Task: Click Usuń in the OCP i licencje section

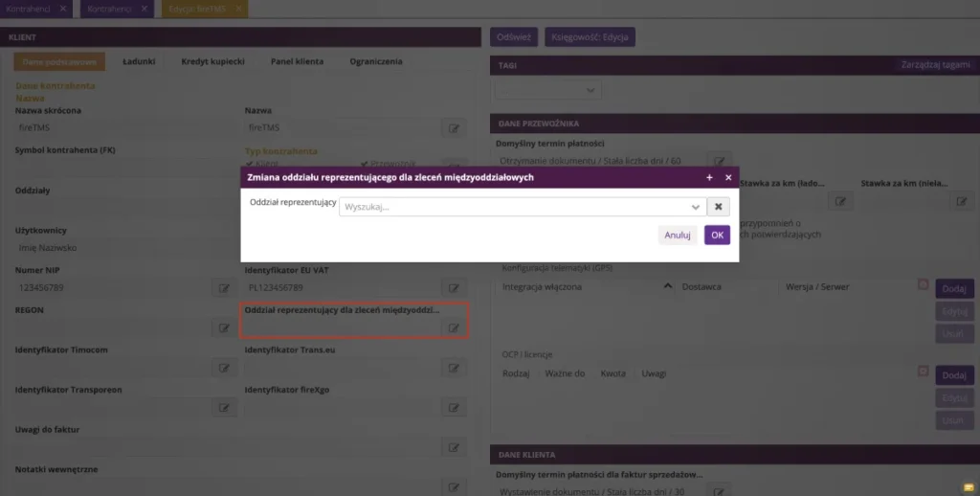Action: (954, 420)
